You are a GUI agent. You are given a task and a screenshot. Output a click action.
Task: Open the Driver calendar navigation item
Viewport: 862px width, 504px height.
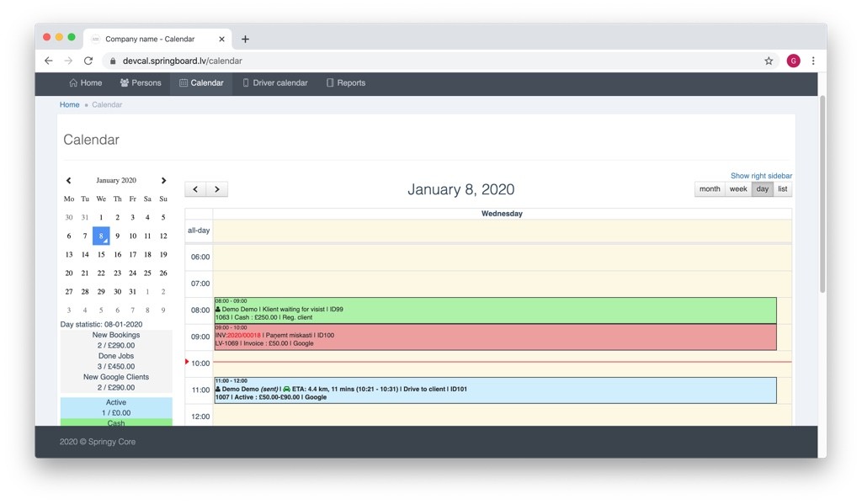click(275, 83)
